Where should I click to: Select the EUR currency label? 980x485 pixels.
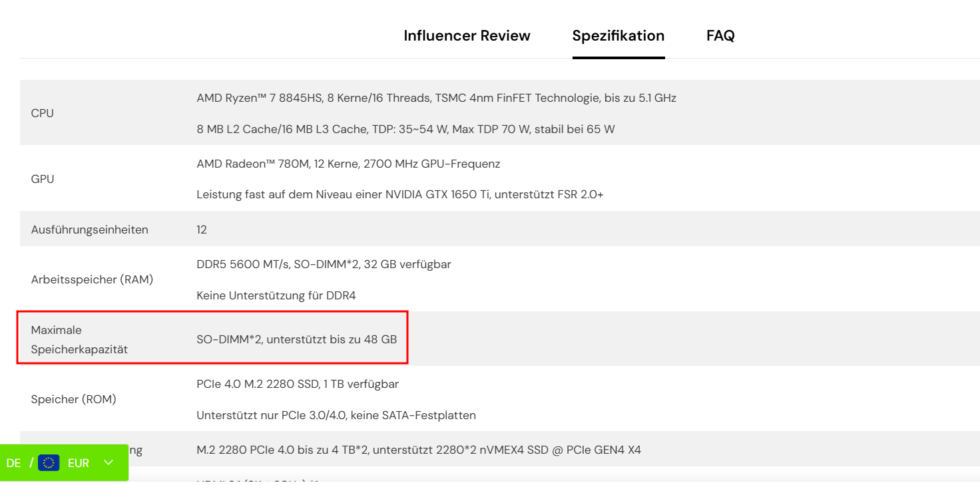tap(79, 463)
